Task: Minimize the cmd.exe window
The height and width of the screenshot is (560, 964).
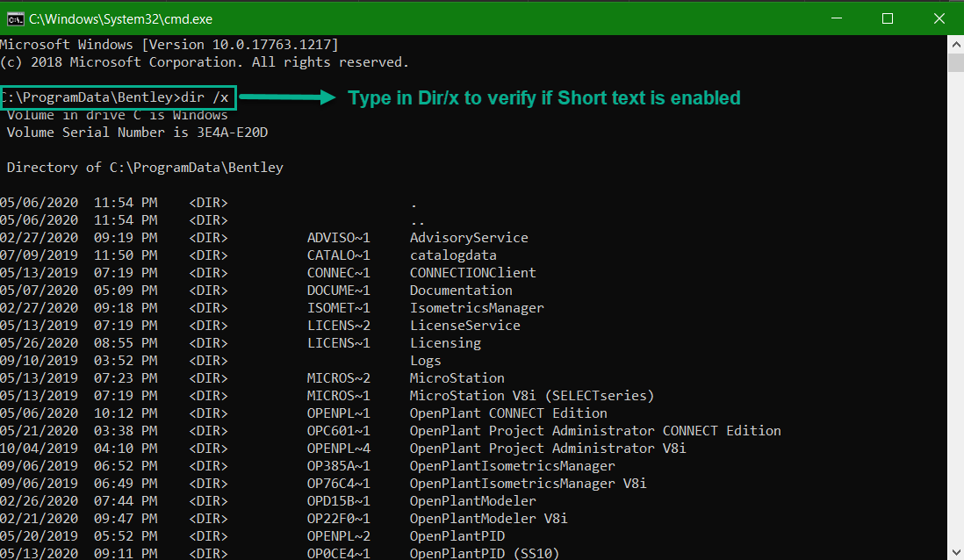Action: click(x=836, y=18)
